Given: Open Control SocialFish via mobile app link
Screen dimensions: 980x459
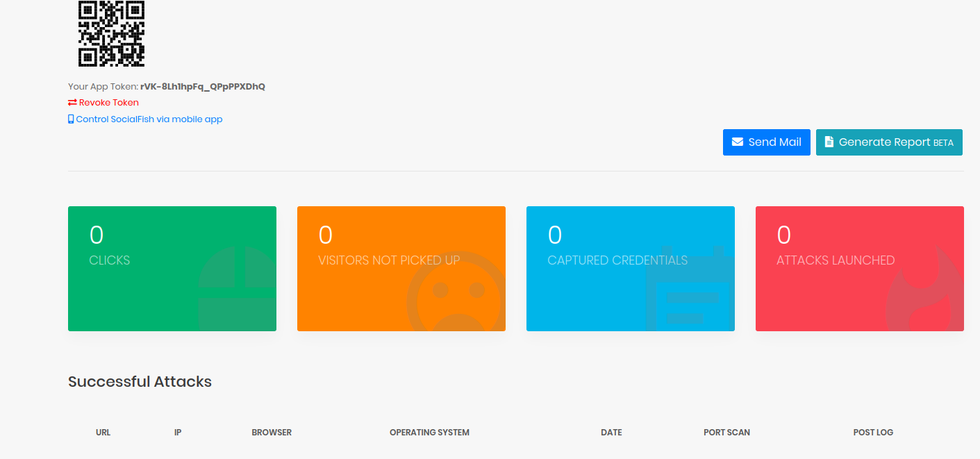Looking at the screenshot, I should pos(145,119).
